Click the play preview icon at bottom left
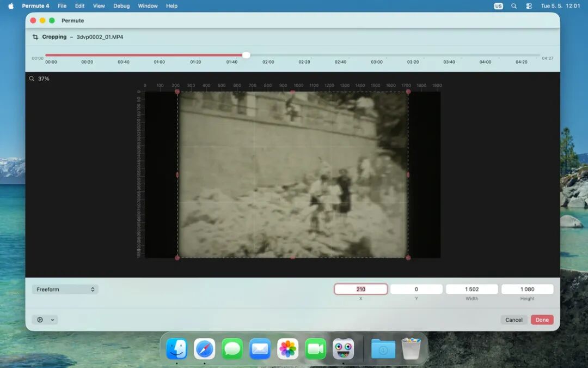The image size is (588, 368). [40, 320]
